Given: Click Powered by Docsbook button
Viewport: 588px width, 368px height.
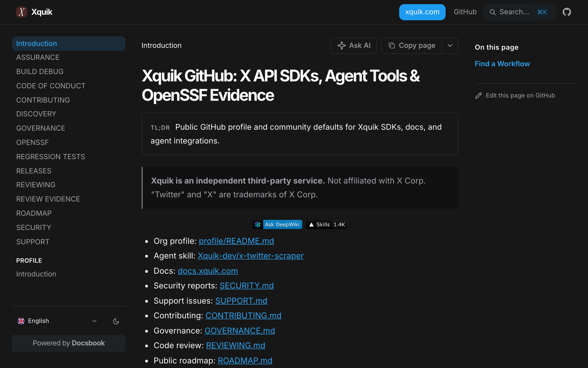Looking at the screenshot, I should tap(68, 343).
